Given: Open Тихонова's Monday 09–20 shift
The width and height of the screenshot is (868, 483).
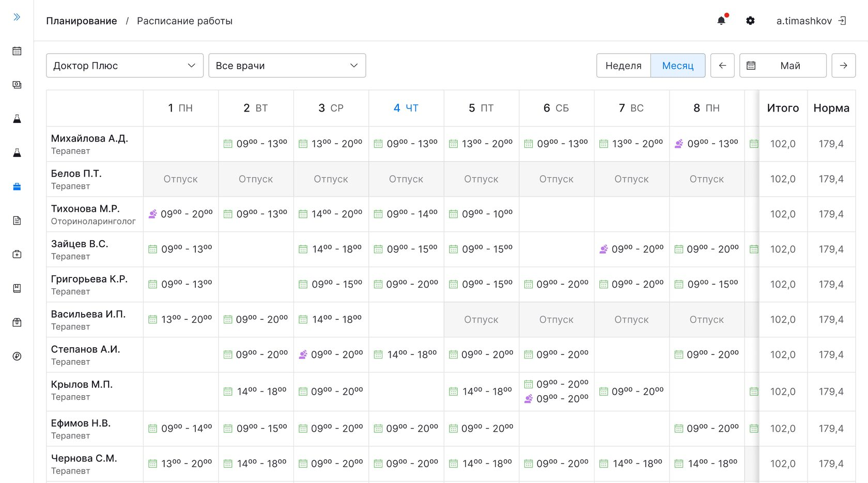Looking at the screenshot, I should coord(181,214).
